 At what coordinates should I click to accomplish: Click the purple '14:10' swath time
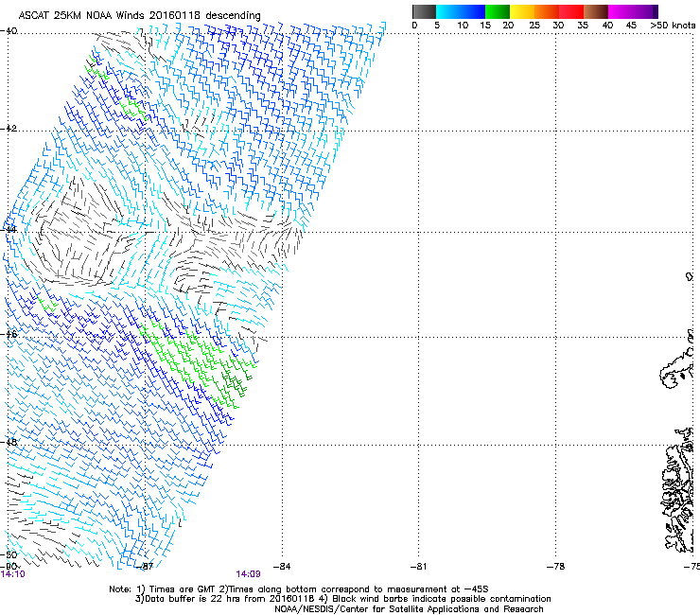13,574
